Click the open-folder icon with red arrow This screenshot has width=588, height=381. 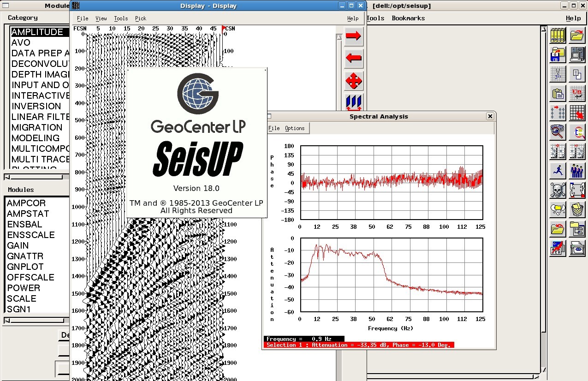click(577, 36)
